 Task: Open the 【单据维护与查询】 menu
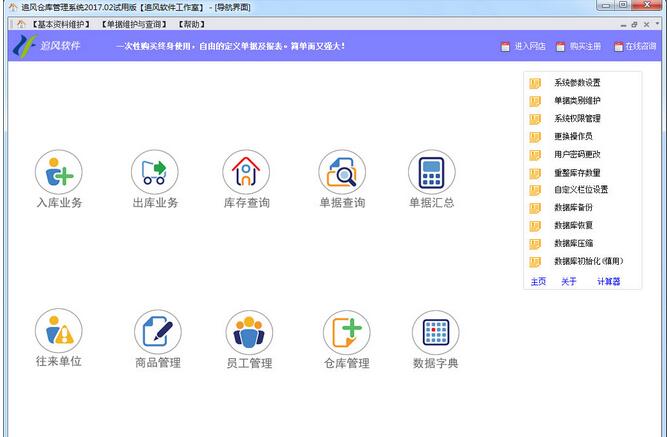coord(134,25)
